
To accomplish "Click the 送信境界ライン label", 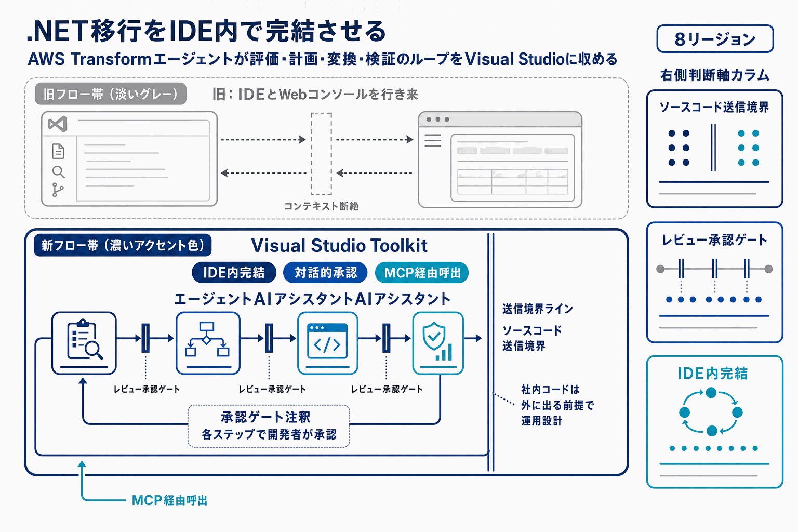I will tap(537, 309).
